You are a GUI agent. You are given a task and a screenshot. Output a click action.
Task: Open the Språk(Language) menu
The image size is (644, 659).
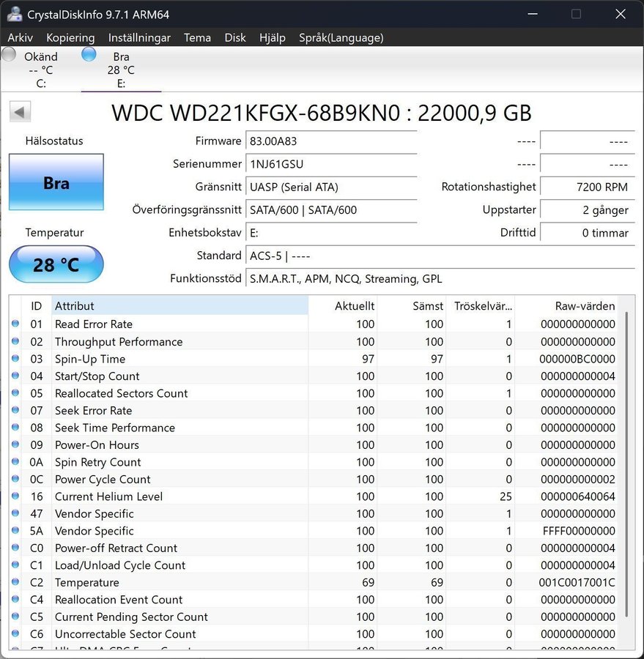click(x=341, y=37)
